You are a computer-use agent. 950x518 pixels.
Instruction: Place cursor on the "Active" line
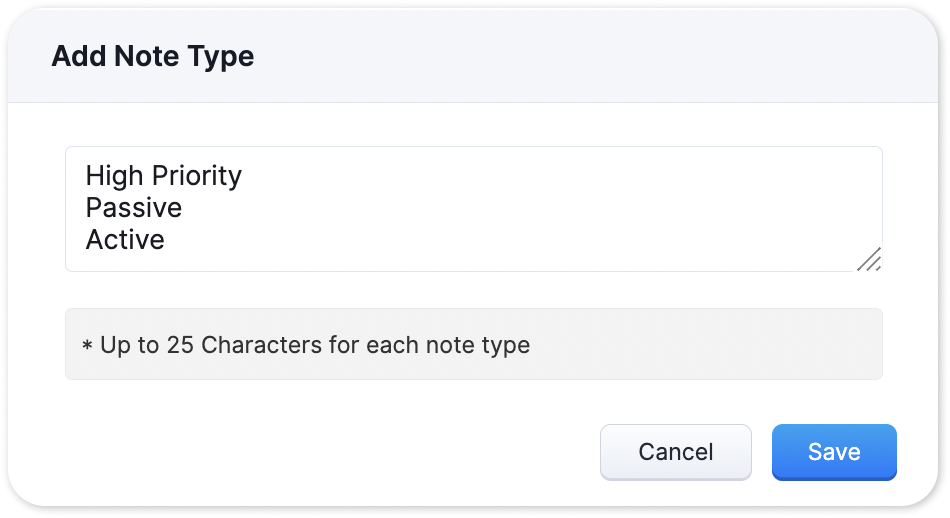point(125,240)
